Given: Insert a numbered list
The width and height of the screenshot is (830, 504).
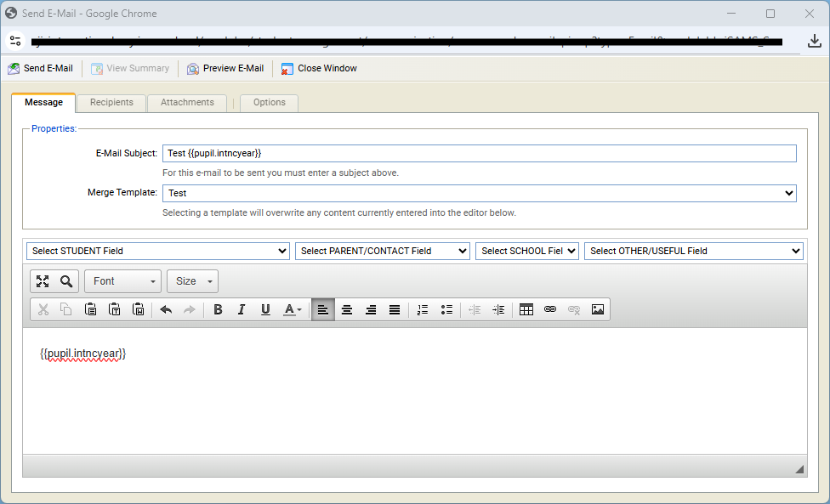Looking at the screenshot, I should (x=423, y=310).
